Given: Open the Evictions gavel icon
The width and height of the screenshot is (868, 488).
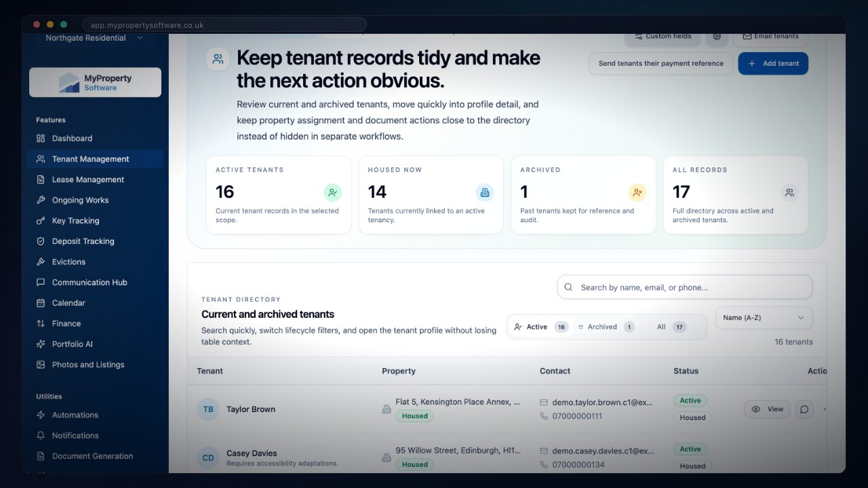Looking at the screenshot, I should click(x=41, y=262).
